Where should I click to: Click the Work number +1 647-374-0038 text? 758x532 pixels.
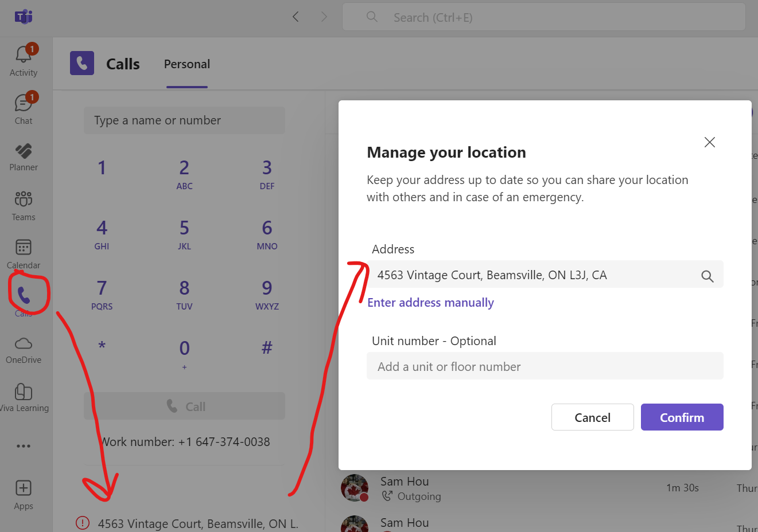click(184, 442)
